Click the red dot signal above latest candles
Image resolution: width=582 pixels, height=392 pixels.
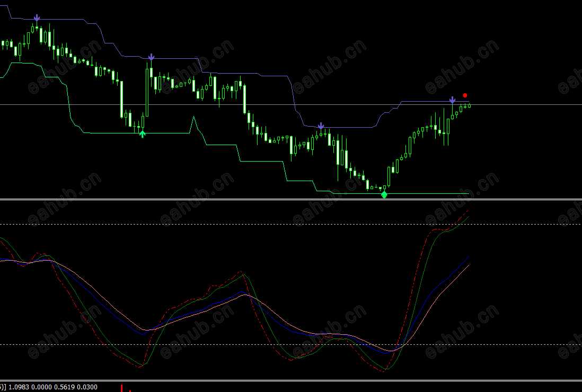click(x=465, y=96)
